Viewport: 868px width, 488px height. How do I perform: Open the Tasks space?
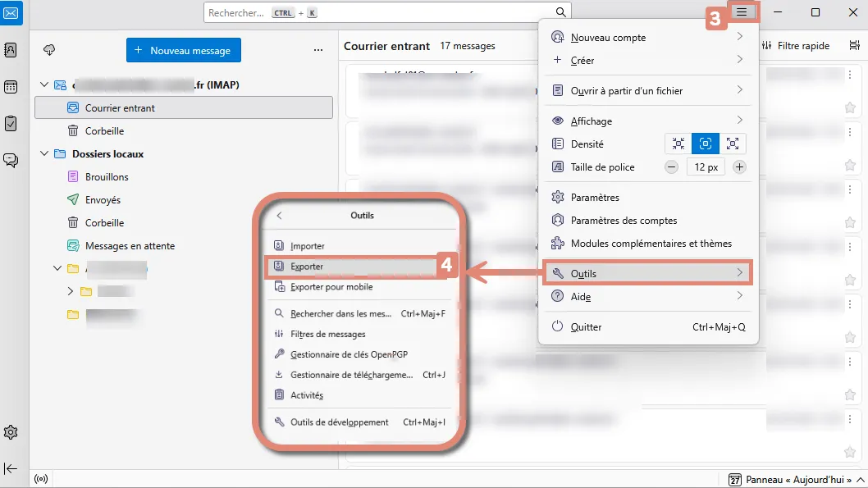[x=11, y=123]
